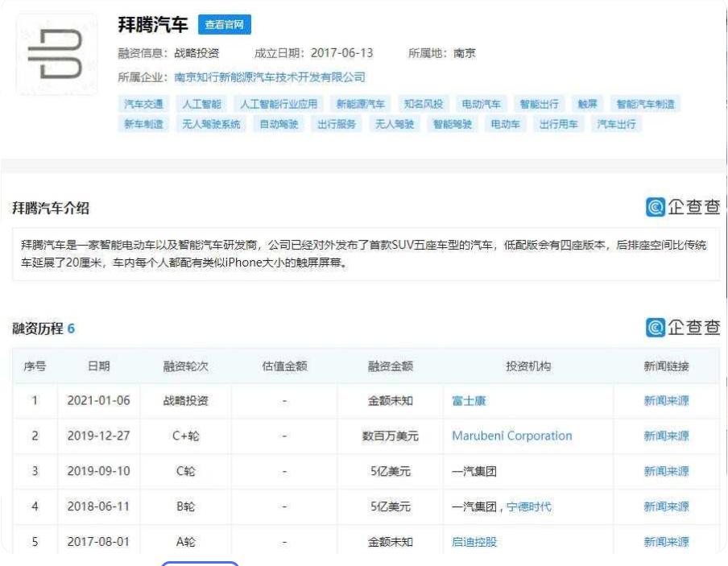The image size is (728, 566).
Task: Select the 出行服务 tag
Action: click(337, 124)
